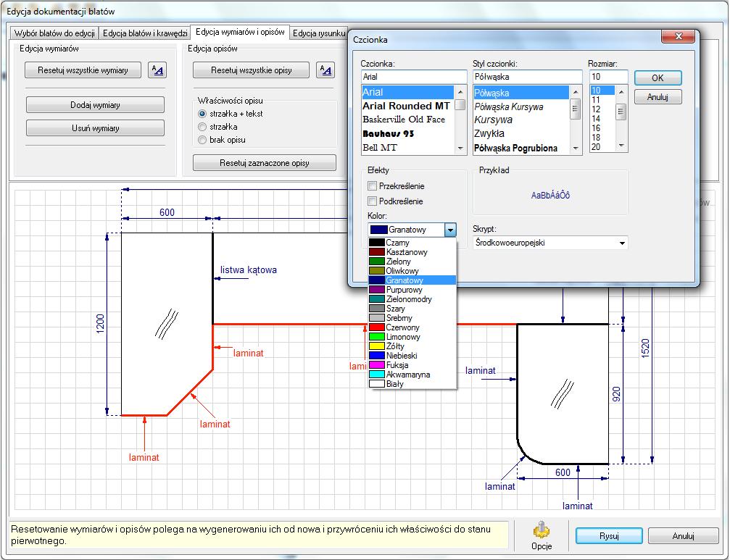The width and height of the screenshot is (730, 560).
Task: Close the Czcionka dialog
Action: pyautogui.click(x=678, y=35)
